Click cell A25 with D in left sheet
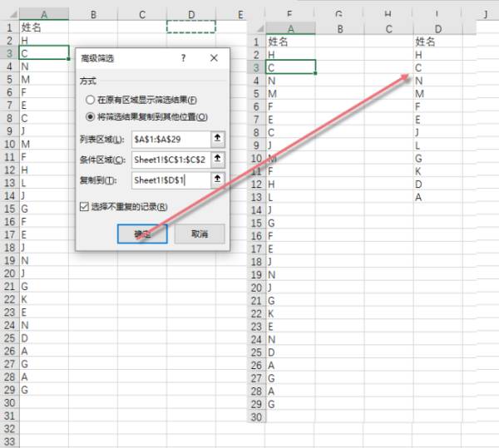Screen dimensions: 499x448 pos(44,338)
